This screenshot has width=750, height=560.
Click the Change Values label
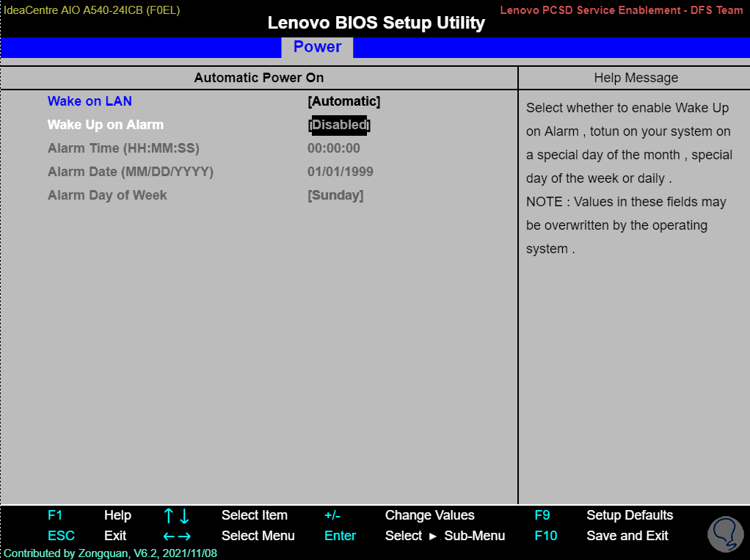[429, 515]
